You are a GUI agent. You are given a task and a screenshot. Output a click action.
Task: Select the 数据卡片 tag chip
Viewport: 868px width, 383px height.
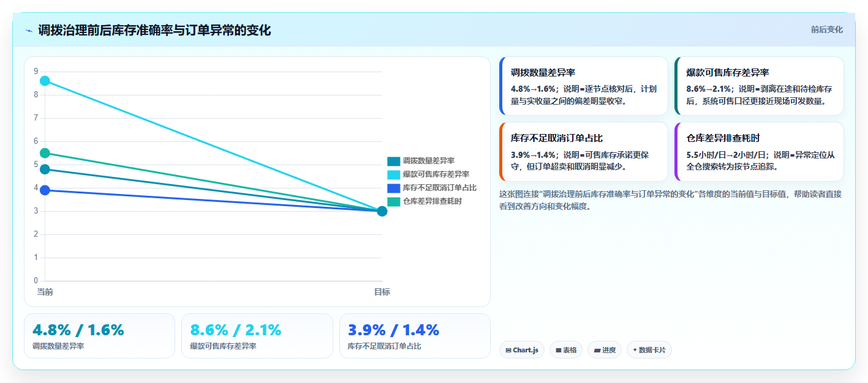click(649, 350)
